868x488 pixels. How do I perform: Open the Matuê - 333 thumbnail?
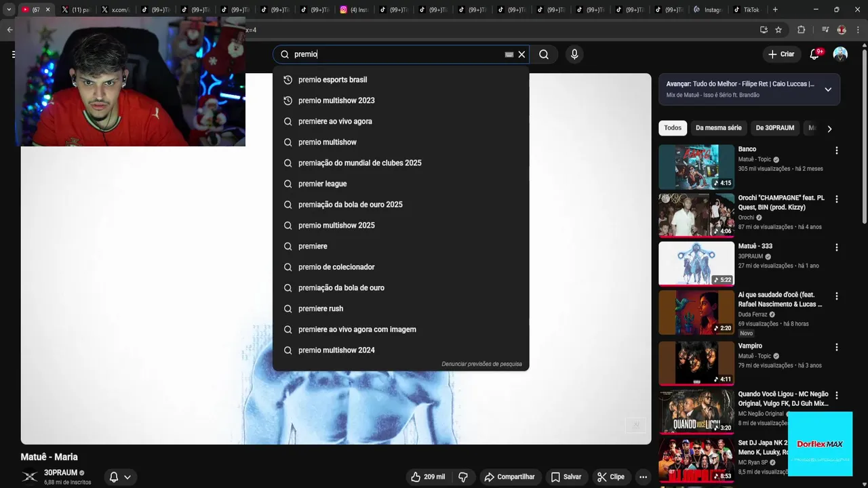pyautogui.click(x=696, y=264)
